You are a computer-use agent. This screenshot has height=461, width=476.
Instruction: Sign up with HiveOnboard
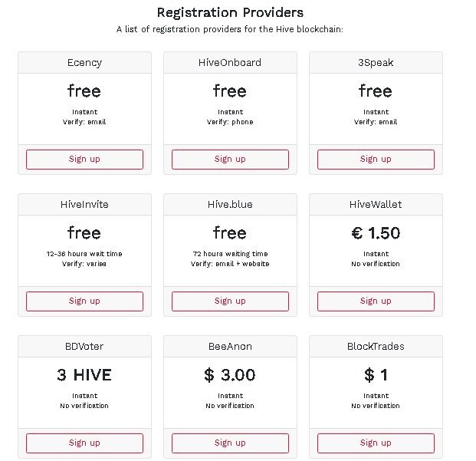[x=230, y=159]
